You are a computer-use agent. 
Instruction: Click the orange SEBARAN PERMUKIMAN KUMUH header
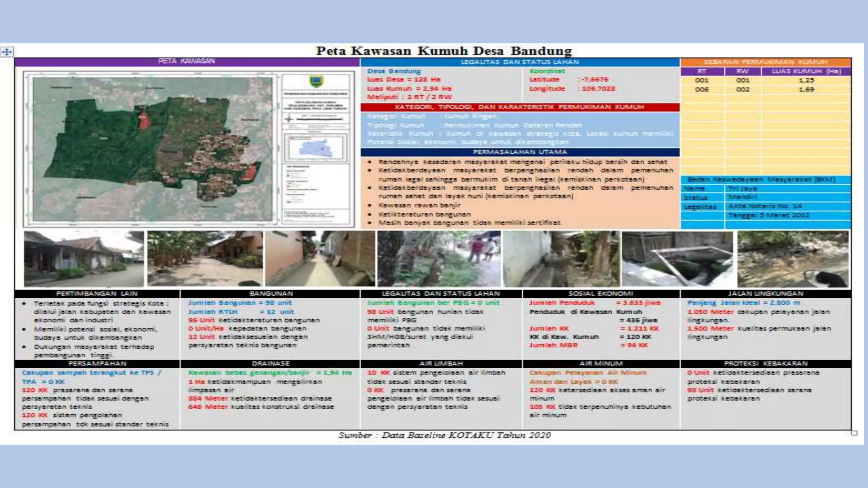(765, 62)
